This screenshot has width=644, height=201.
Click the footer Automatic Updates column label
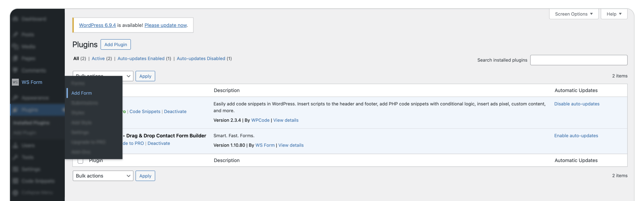tap(576, 160)
